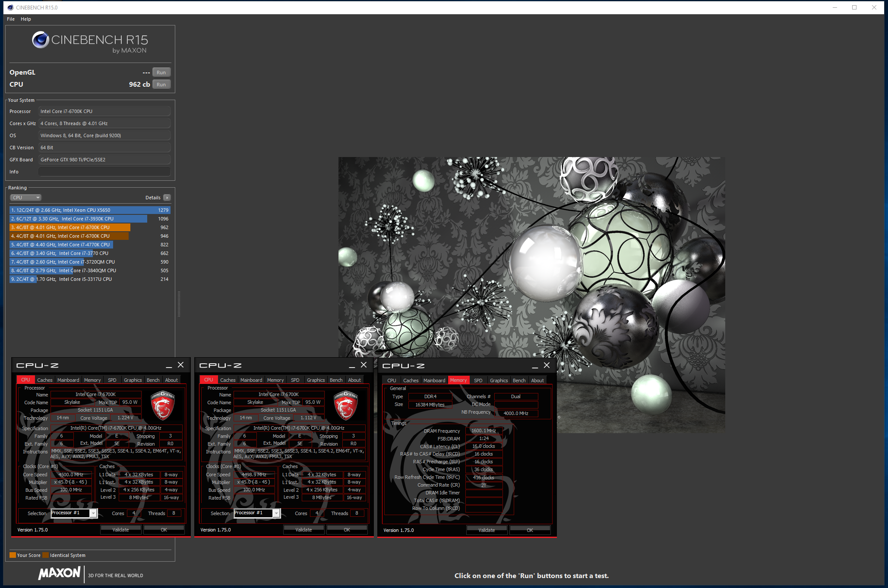Viewport: 888px width, 588px height.
Task: Open Graphics tab in first CPU-Z window
Action: click(133, 380)
